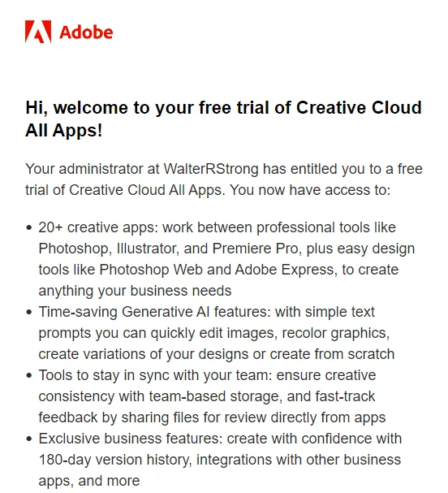Click the Adobe wordmark text
448x493 pixels.
(x=86, y=32)
